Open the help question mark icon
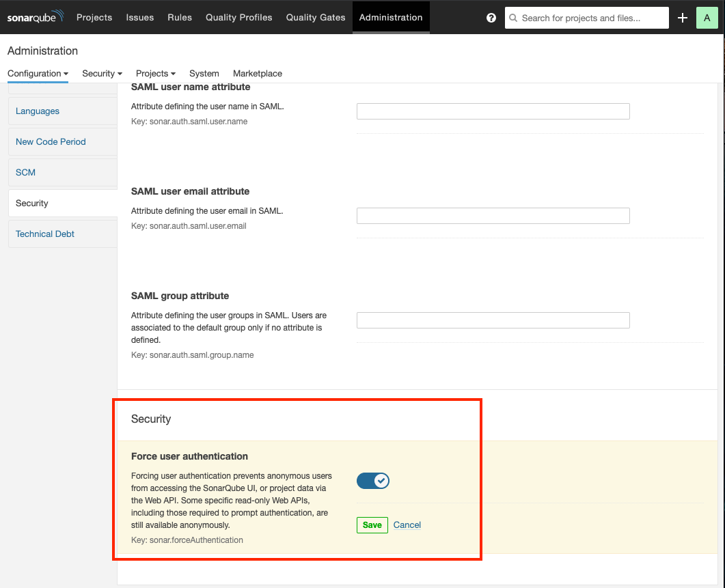The height and width of the screenshot is (588, 725). pos(491,18)
